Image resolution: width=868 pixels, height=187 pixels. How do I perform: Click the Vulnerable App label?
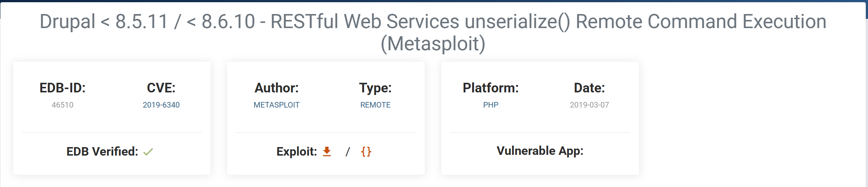point(540,151)
